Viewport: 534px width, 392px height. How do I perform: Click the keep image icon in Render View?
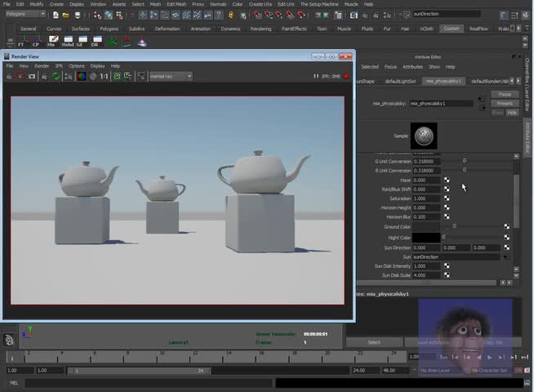117,76
